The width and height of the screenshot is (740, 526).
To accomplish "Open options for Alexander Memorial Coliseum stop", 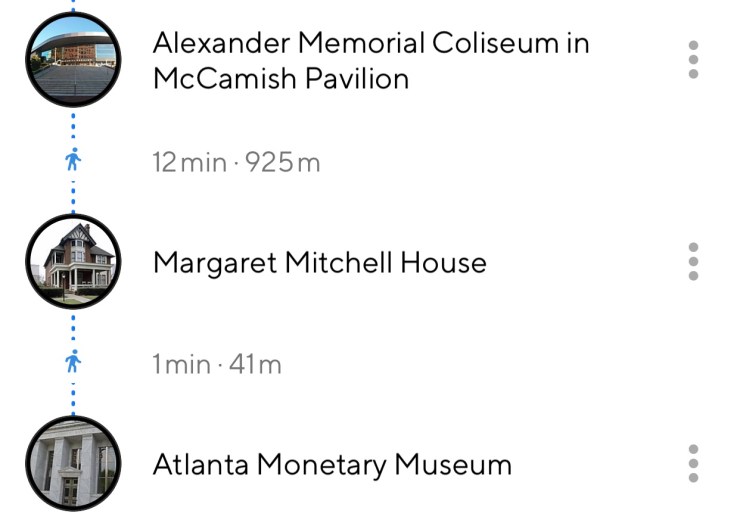I will click(693, 60).
